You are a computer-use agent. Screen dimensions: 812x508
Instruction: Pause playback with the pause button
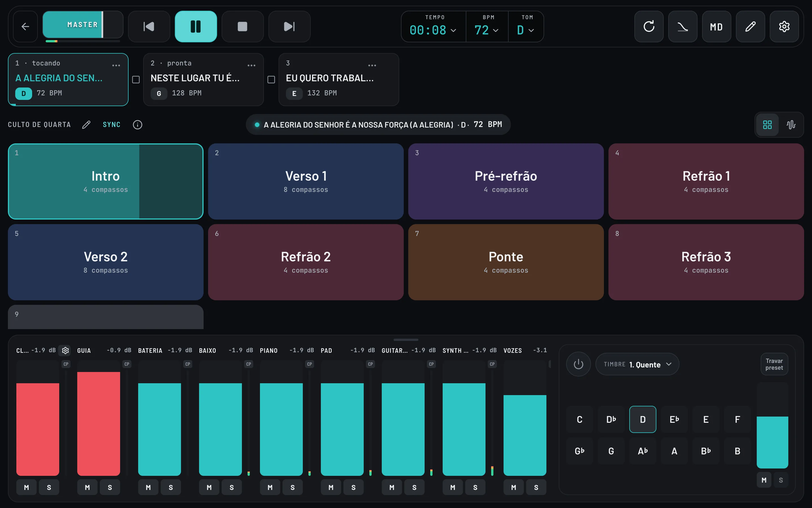click(x=196, y=27)
